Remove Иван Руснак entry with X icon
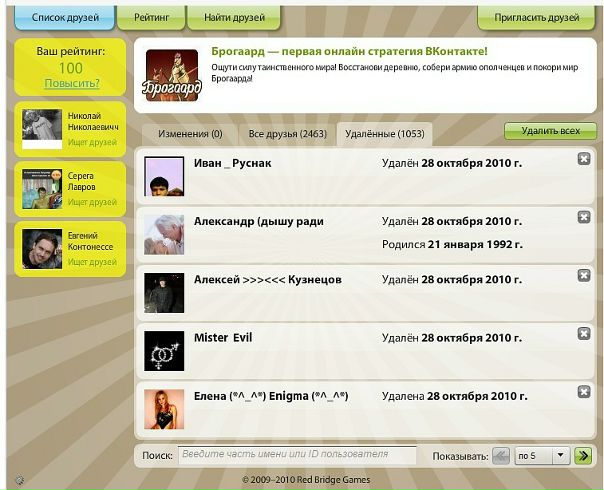The image size is (604, 490). pos(584,159)
